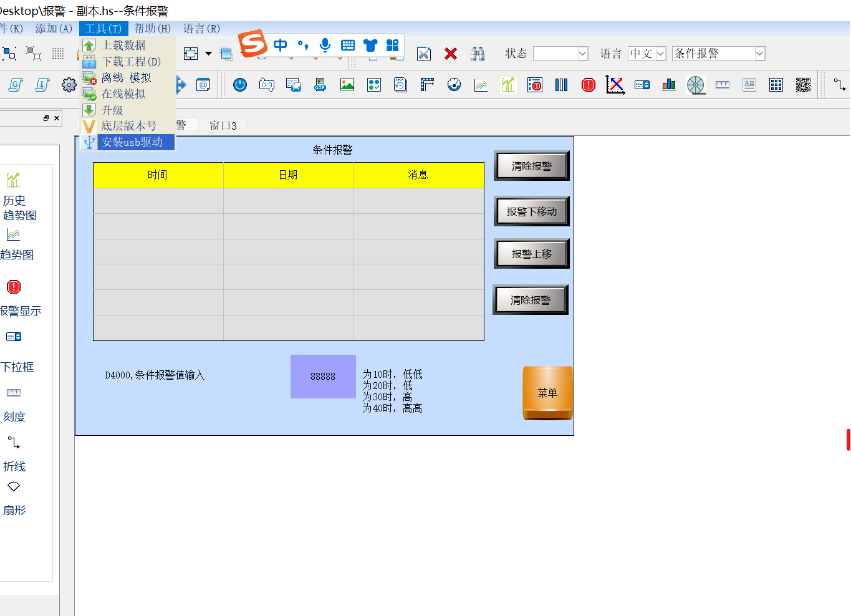Select the alarm list toolbar icon
The width and height of the screenshot is (851, 616).
pos(535,85)
